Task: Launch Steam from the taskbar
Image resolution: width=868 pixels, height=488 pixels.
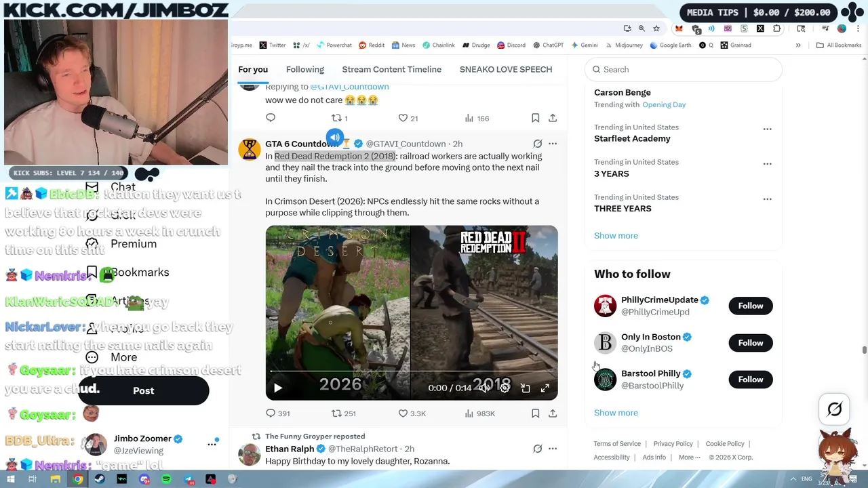Action: [x=100, y=479]
